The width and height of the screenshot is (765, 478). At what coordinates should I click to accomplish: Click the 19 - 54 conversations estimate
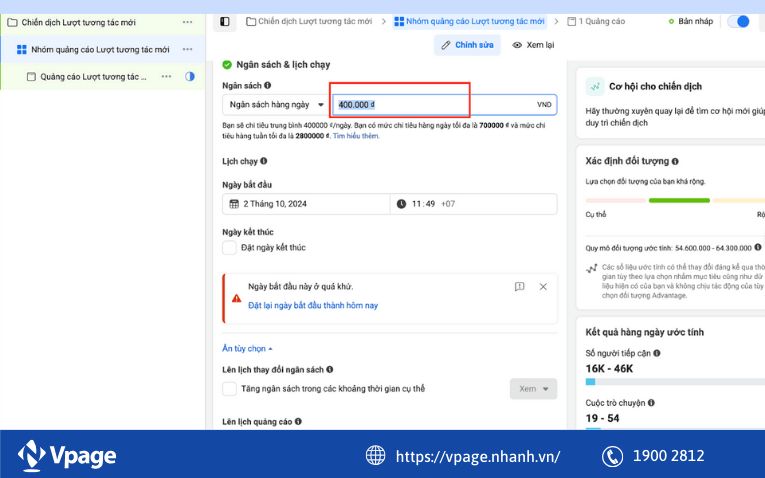pos(603,418)
